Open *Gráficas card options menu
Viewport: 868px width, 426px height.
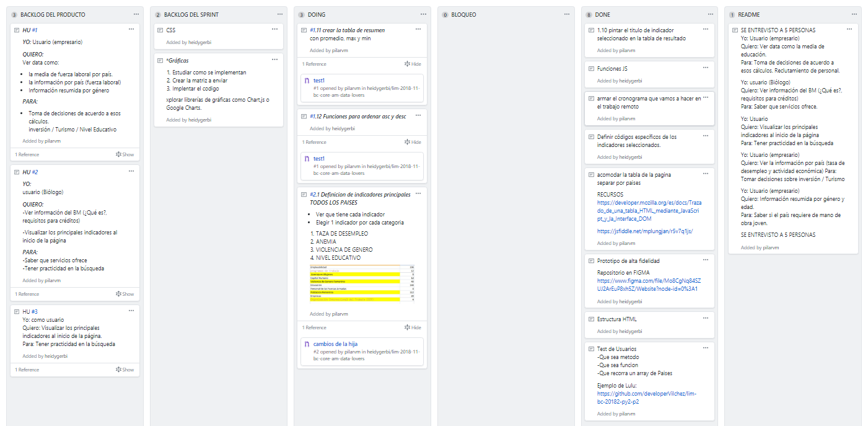[274, 60]
